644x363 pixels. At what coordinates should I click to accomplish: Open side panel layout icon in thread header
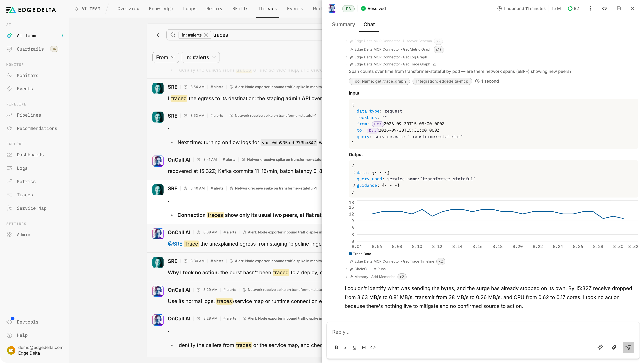coord(618,9)
